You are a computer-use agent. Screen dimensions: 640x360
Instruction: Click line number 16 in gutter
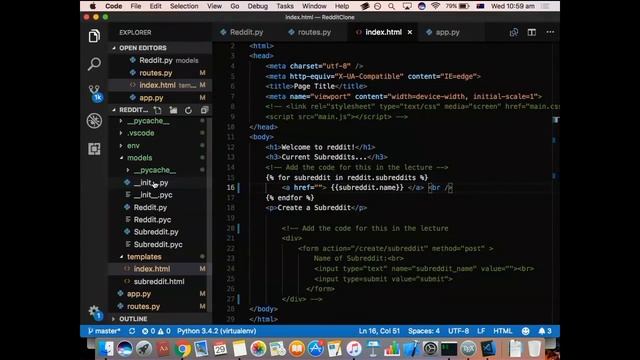tap(230, 188)
